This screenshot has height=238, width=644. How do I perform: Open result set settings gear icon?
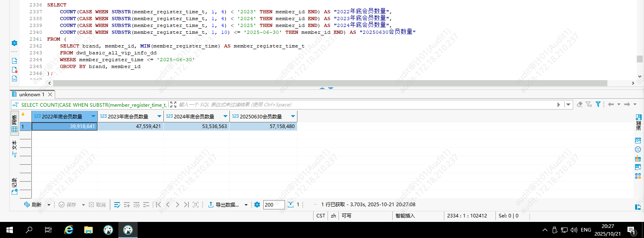[257, 205]
